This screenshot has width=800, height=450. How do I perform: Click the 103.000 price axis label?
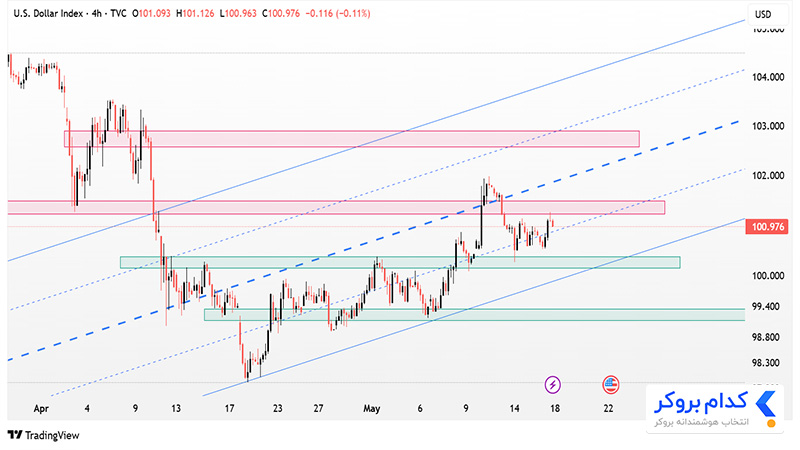pyautogui.click(x=768, y=126)
